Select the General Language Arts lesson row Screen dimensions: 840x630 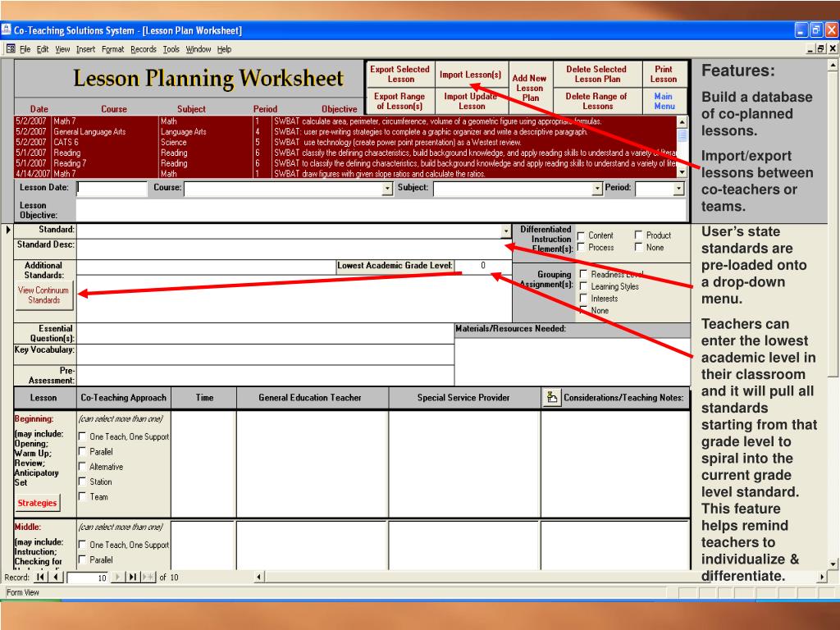coord(345,132)
